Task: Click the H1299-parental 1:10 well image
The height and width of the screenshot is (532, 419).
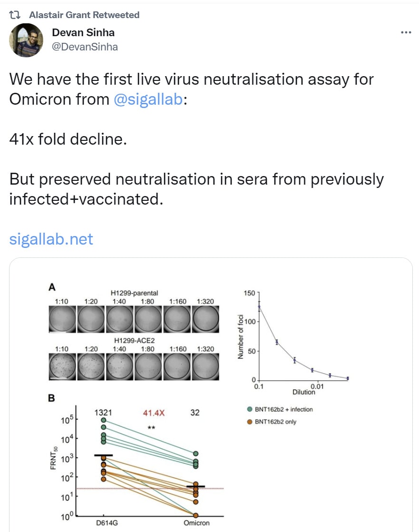Action: coord(62,319)
